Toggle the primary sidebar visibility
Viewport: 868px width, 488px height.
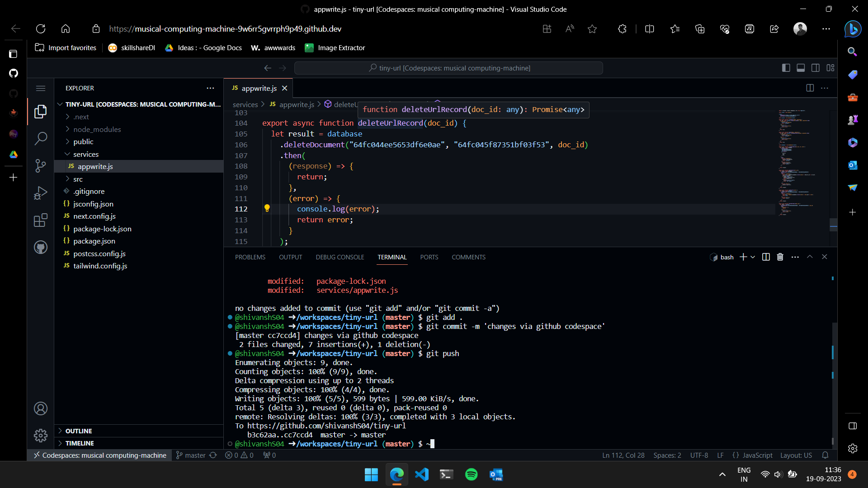pos(786,68)
